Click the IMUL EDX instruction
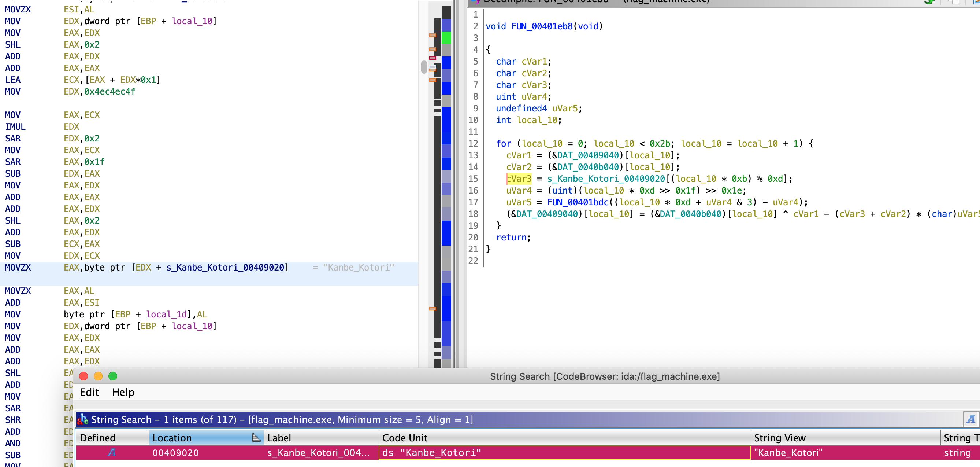980x467 pixels. [42, 126]
